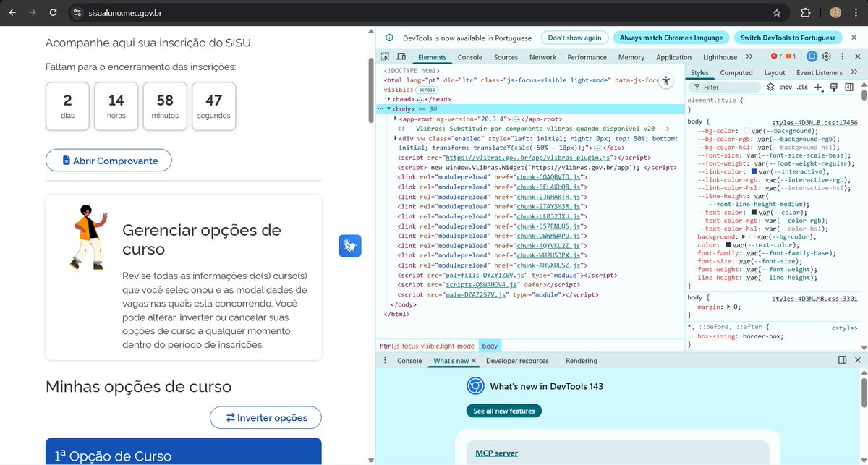Open the Chrome profile avatar
Image resolution: width=868 pixels, height=465 pixels.
835,13
